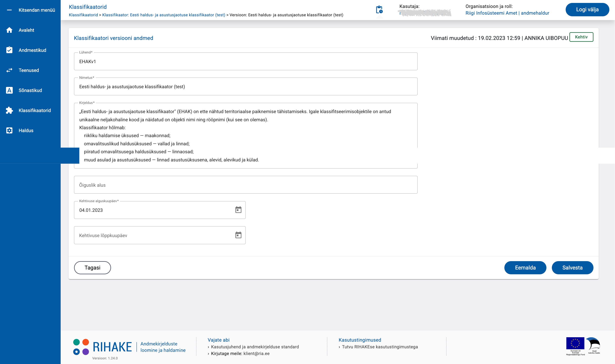
Task: Open Tutvu RIHAKEse kasutustingimustega link
Action: tap(380, 347)
